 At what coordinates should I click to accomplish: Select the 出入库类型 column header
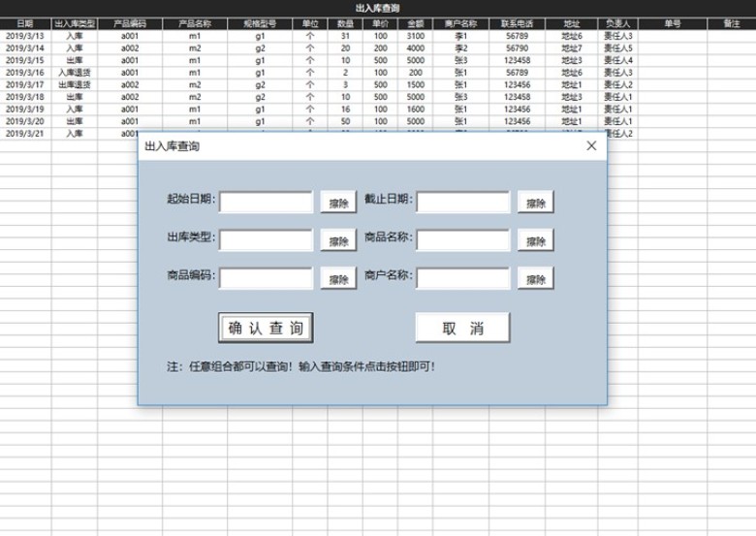[x=75, y=23]
